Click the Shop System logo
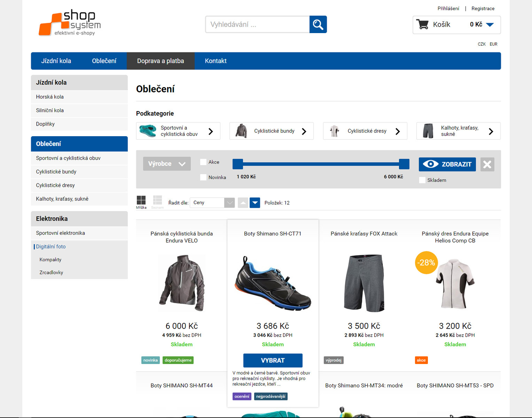 tap(70, 23)
